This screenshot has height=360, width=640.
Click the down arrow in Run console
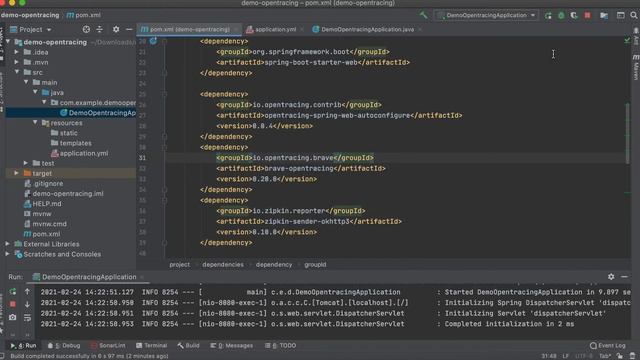click(27, 304)
